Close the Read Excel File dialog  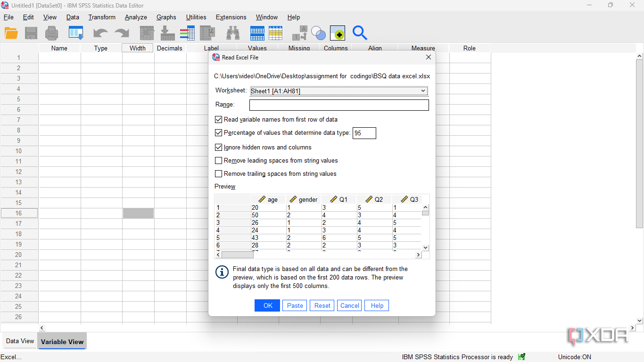[428, 57]
